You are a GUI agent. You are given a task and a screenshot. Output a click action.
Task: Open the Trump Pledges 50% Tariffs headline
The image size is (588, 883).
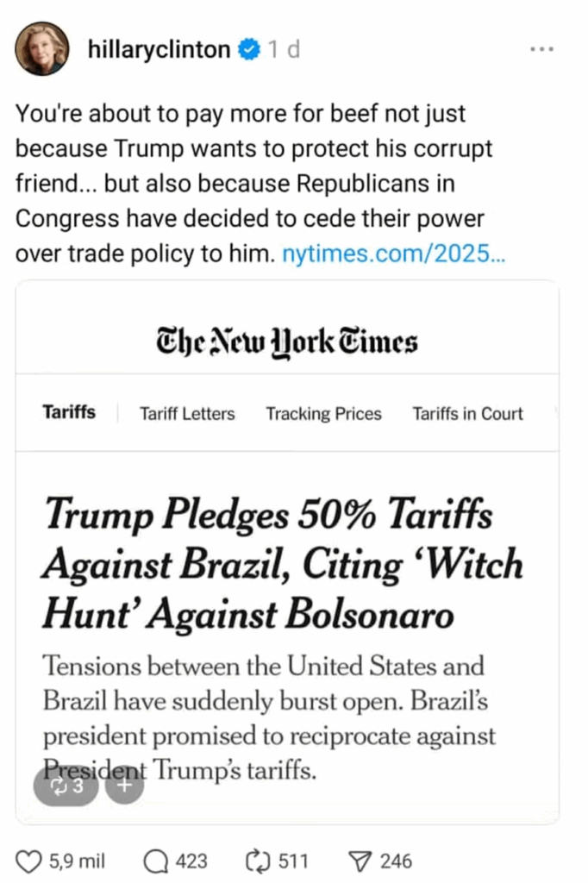click(282, 565)
